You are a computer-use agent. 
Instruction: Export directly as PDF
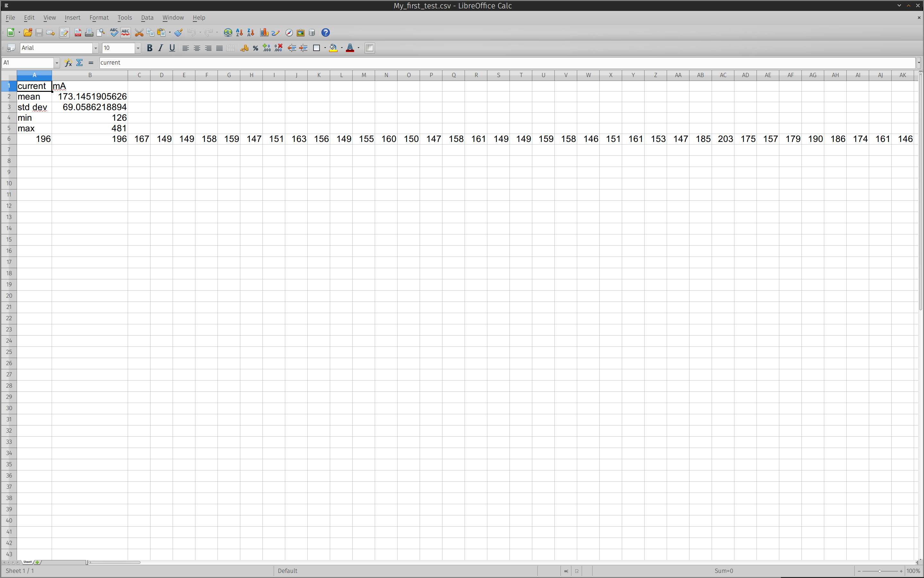[x=78, y=32]
